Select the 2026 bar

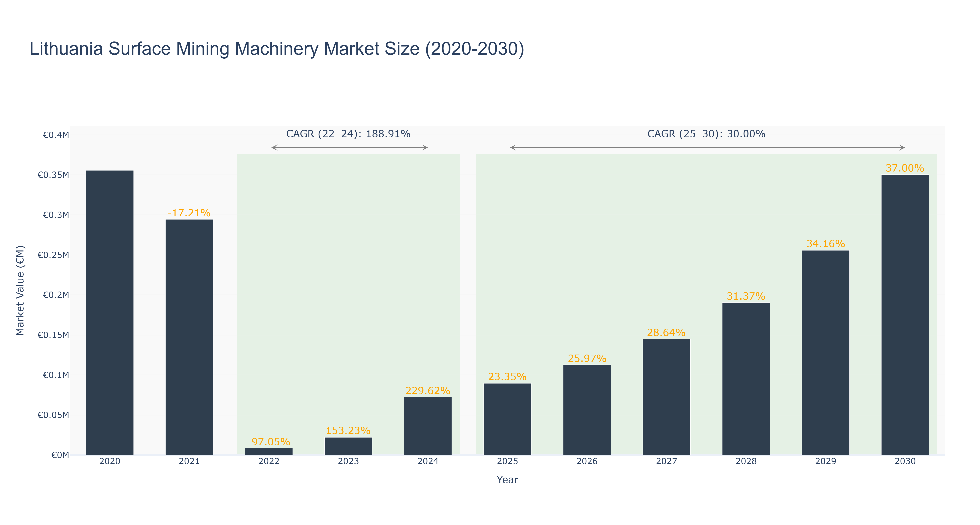tap(587, 410)
